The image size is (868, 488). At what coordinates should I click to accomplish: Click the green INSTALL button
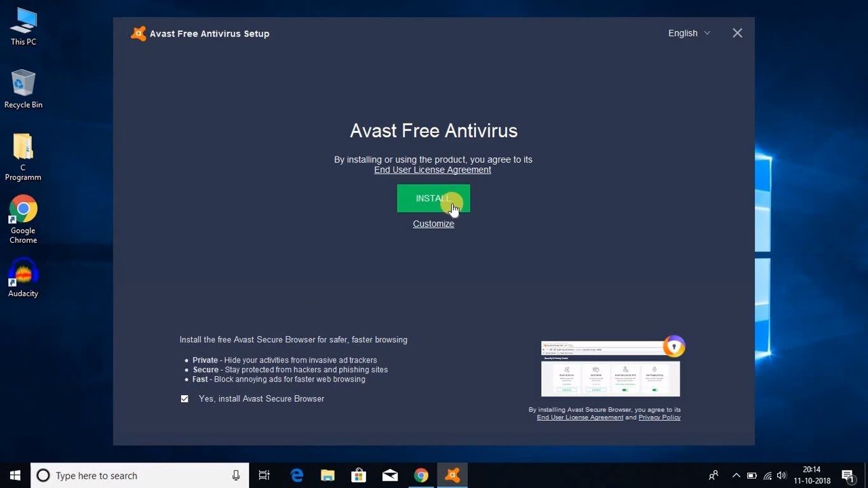(433, 199)
